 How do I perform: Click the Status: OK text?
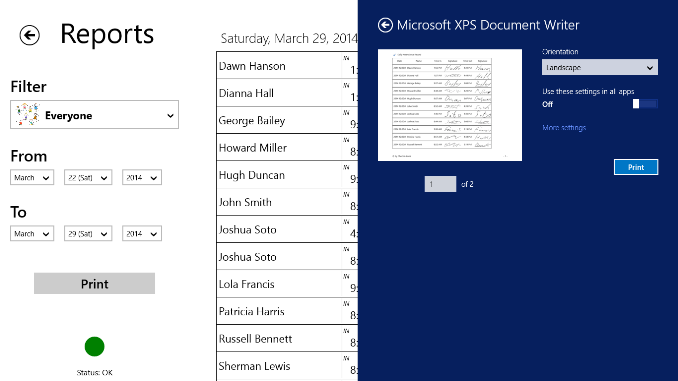(94, 372)
